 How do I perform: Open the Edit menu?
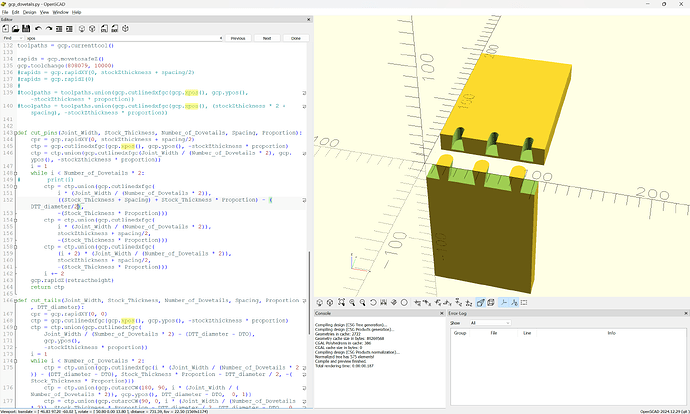[x=15, y=12]
